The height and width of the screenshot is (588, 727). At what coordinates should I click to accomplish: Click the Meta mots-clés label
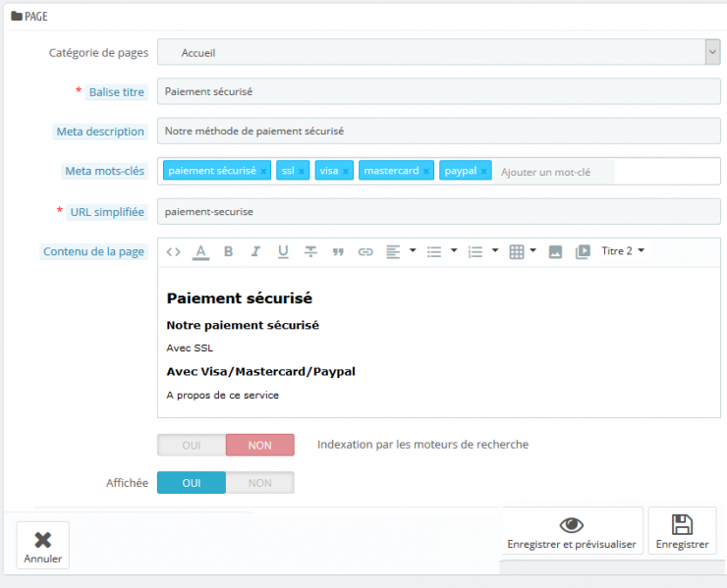tap(104, 171)
